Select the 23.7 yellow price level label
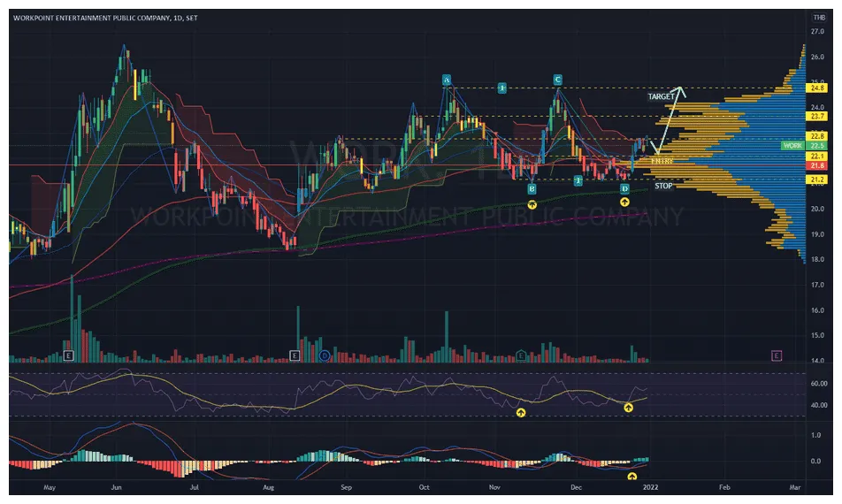 818,117
